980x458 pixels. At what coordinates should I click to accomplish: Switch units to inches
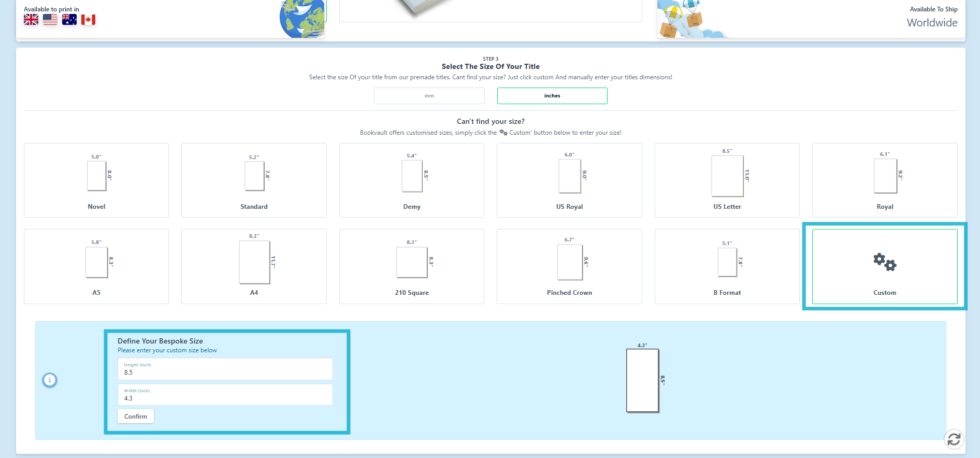click(x=552, y=96)
